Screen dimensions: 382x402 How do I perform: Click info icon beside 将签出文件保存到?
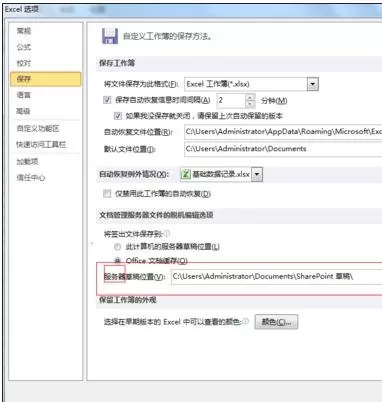pos(166,233)
